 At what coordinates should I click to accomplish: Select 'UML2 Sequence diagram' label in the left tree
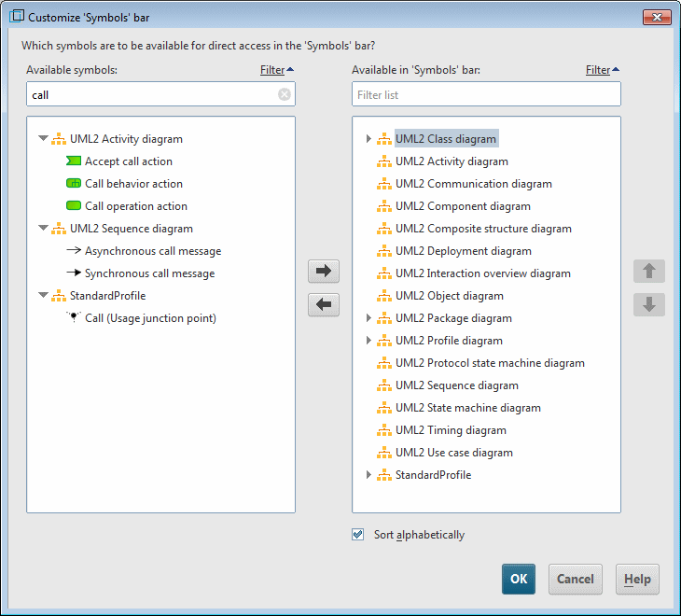pyautogui.click(x=132, y=229)
